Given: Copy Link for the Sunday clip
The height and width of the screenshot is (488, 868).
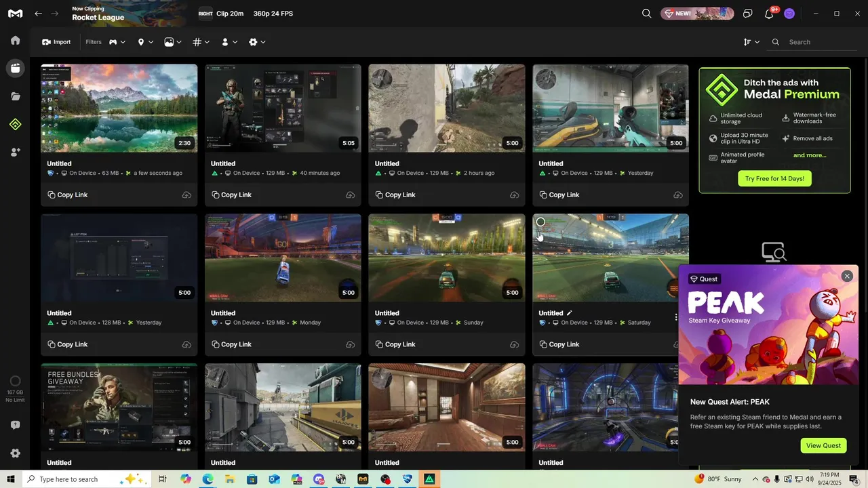Looking at the screenshot, I should click(x=395, y=345).
